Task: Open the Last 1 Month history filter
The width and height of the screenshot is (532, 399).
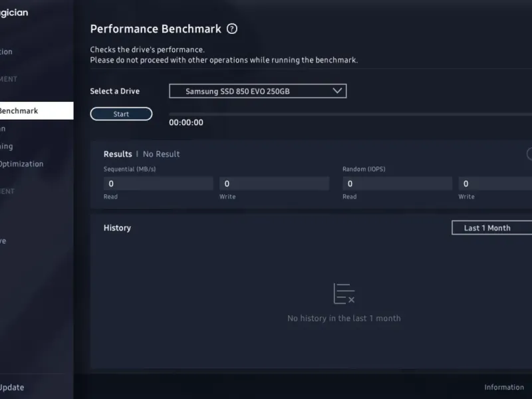Action: 491,227
